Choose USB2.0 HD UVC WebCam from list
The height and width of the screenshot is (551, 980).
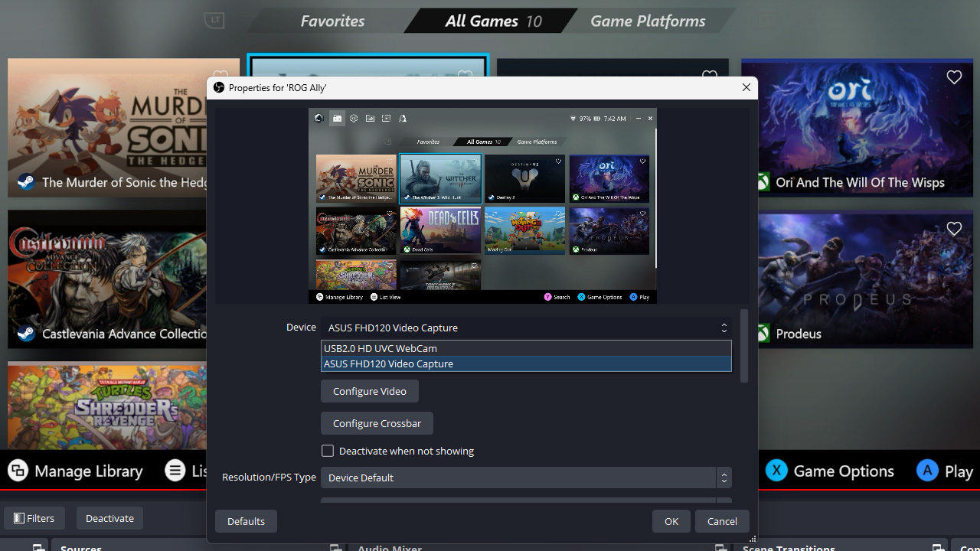[x=526, y=348]
